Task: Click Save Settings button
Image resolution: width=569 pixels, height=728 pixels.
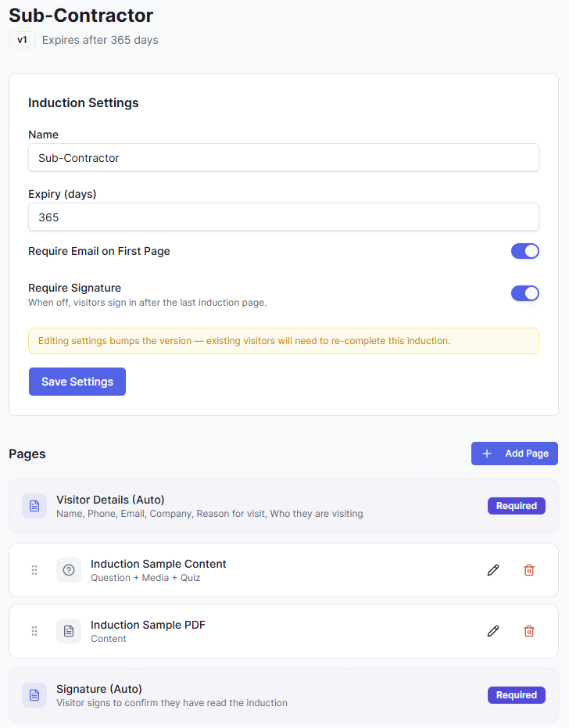Action: pos(77,382)
